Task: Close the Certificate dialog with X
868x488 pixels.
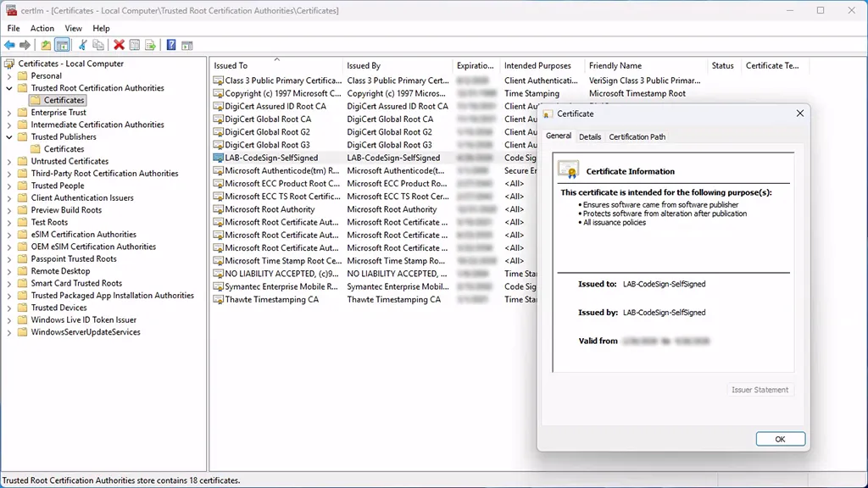Action: pyautogui.click(x=799, y=114)
